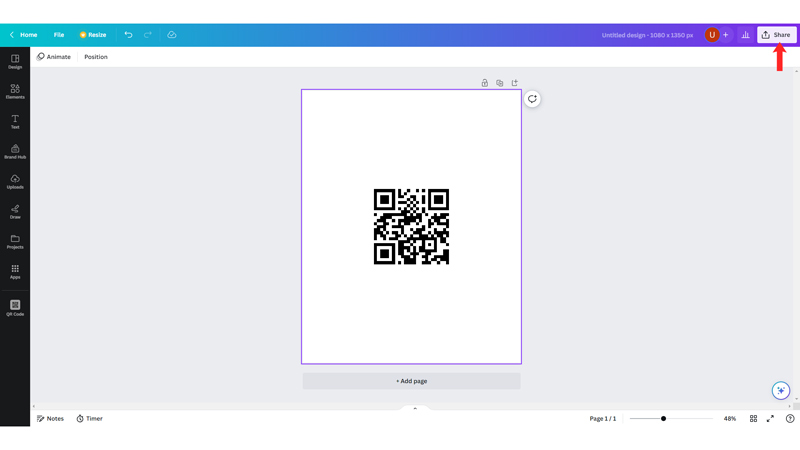Open the Uploads panel
Viewport: 800px width, 450px height.
[15, 182]
